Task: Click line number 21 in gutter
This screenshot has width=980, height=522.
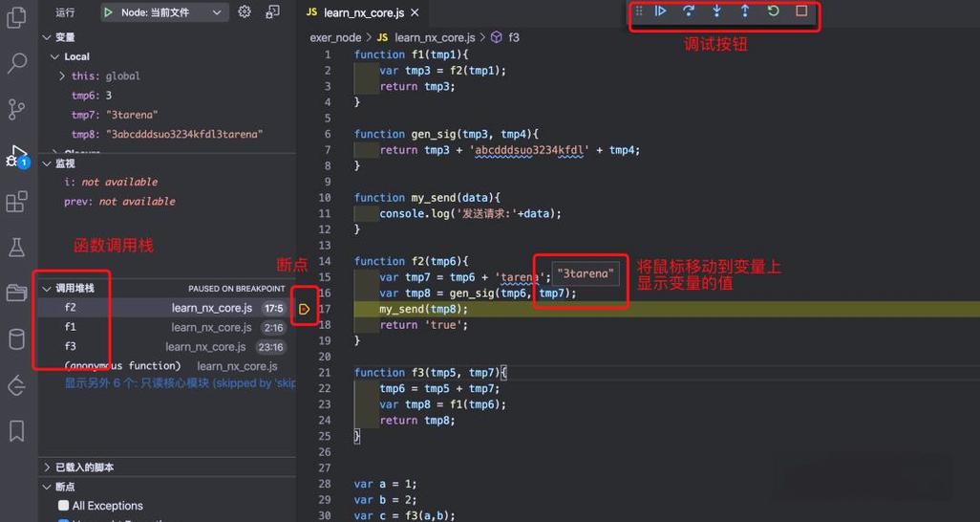Action: tap(325, 373)
